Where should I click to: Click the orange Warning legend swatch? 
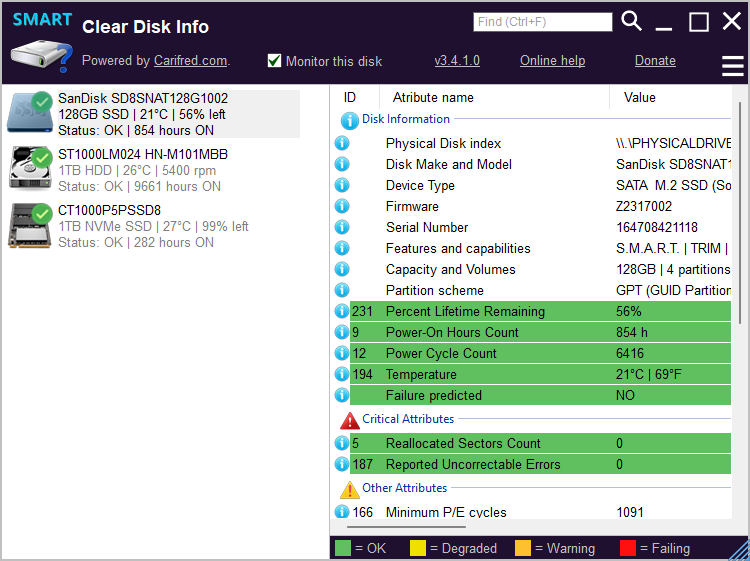point(523,548)
